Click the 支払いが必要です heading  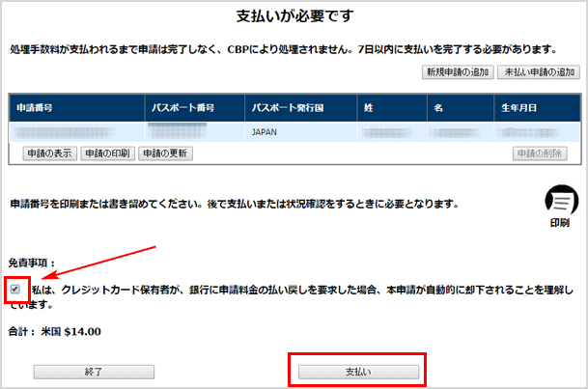(x=294, y=16)
